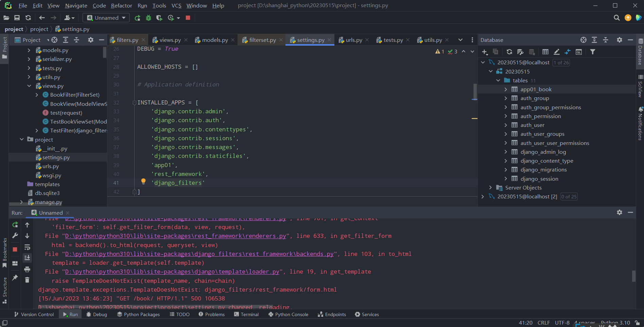
Task: Expand the models.py node in Project tree
Action: (29, 50)
